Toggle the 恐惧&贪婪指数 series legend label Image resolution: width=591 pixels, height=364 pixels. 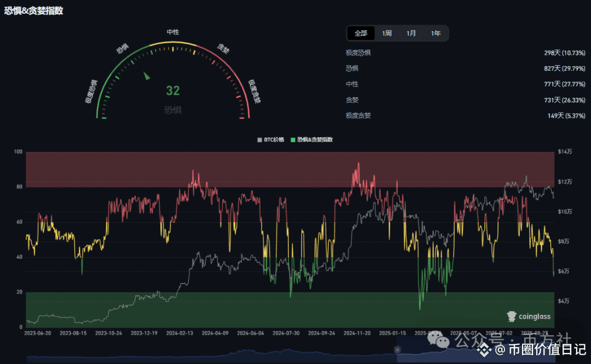315,140
